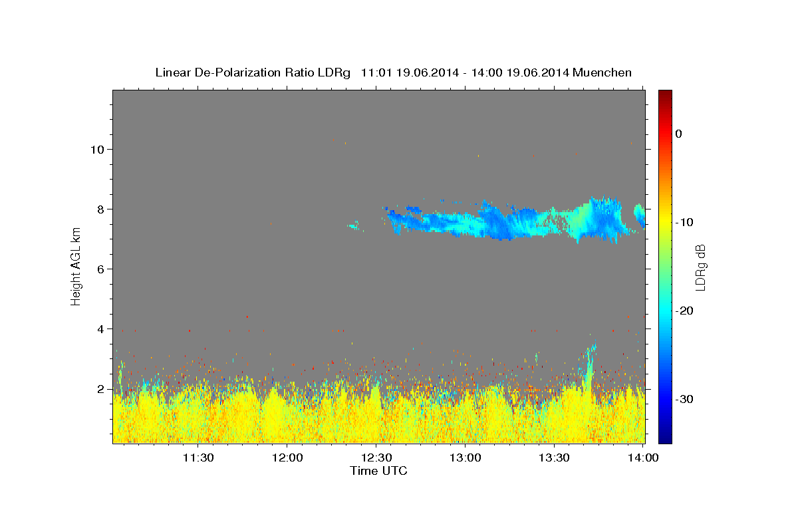Click the 12:00 time tick label

pyautogui.click(x=287, y=458)
